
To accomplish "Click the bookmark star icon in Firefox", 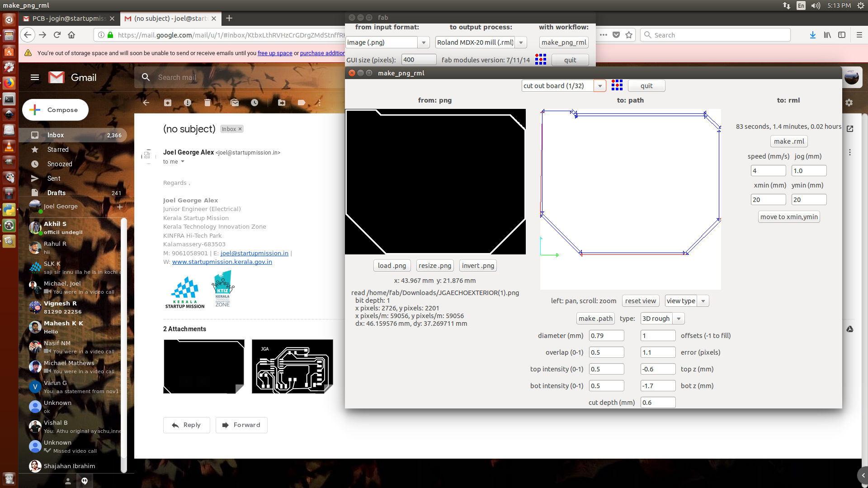I will 629,35.
